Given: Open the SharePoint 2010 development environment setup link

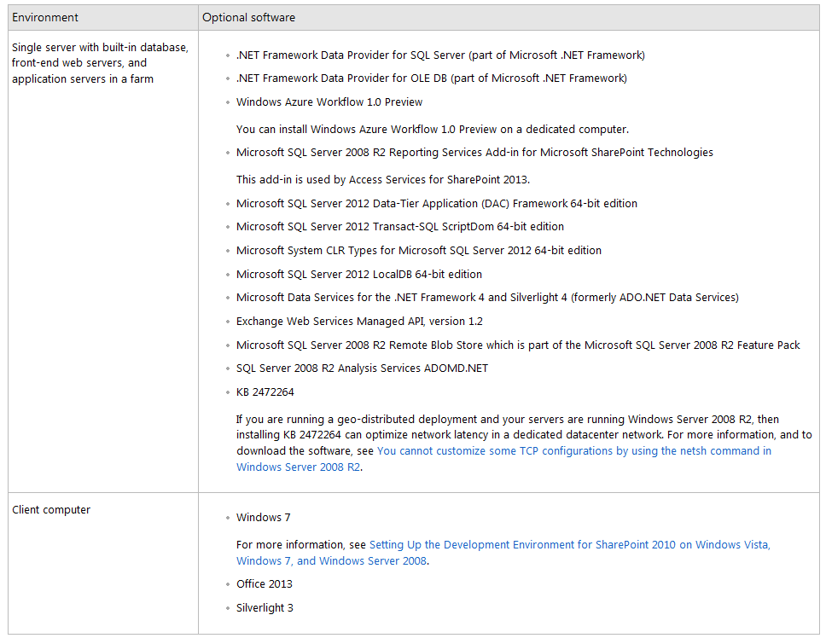Looking at the screenshot, I should tap(569, 544).
